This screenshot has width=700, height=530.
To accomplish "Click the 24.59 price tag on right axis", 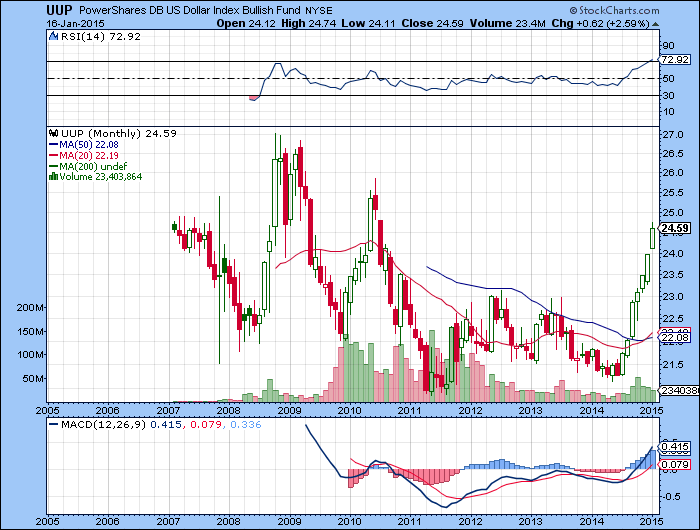I will tap(675, 229).
